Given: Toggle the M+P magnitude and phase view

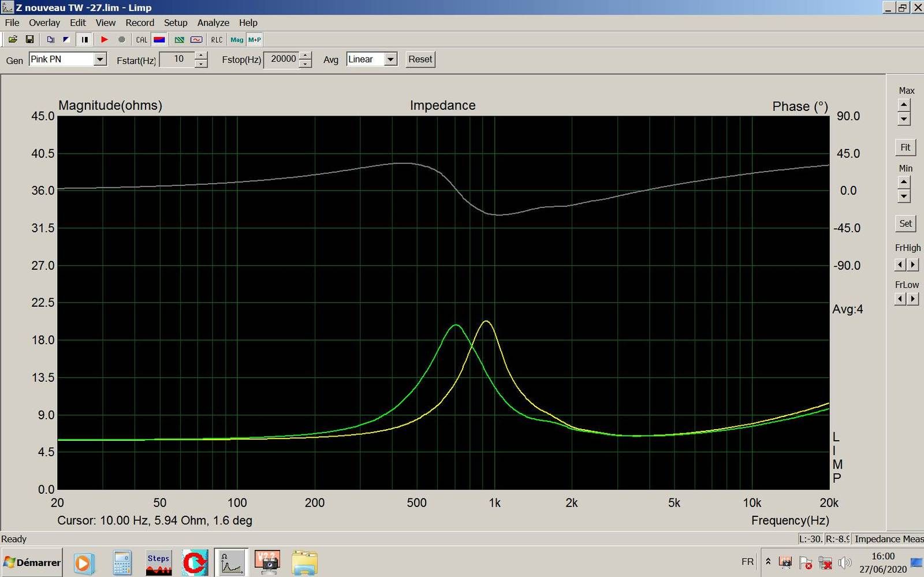Looking at the screenshot, I should (254, 40).
